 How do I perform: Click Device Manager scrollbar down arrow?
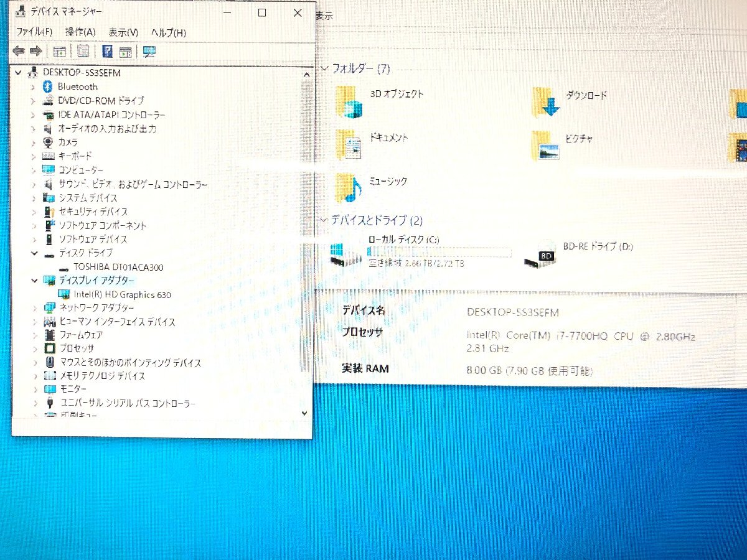coord(304,412)
